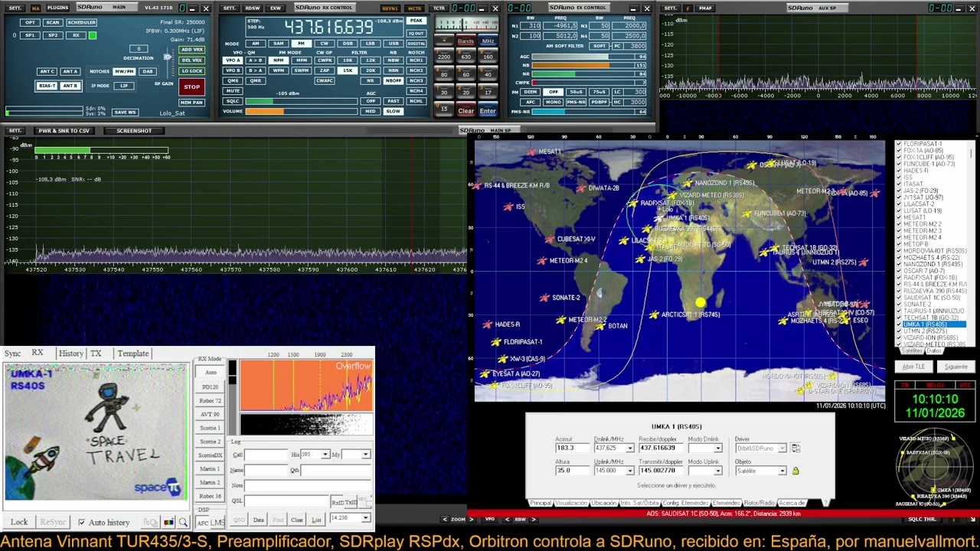Select USB mode in RX Control

[394, 44]
